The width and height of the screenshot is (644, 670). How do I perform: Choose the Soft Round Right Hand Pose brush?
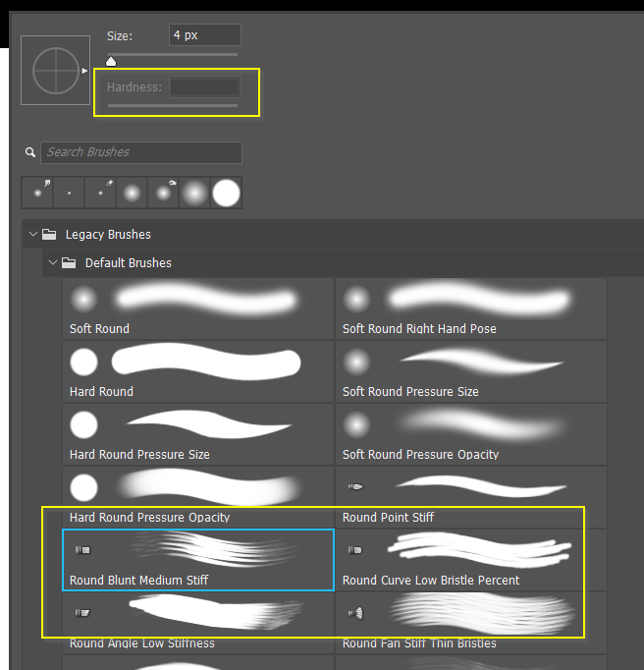point(471,308)
